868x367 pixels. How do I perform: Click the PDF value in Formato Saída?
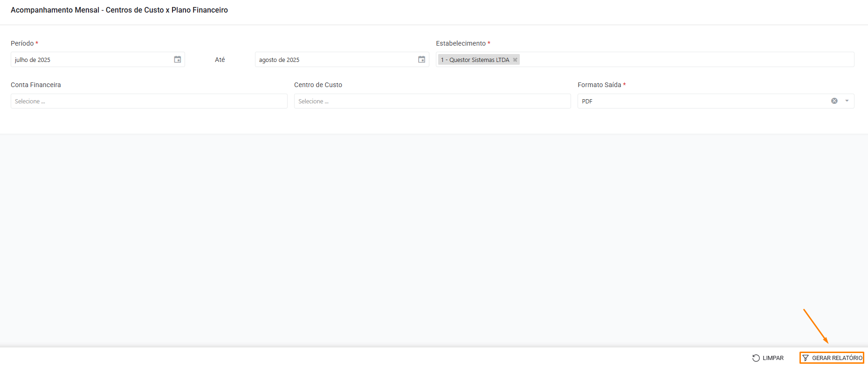587,102
